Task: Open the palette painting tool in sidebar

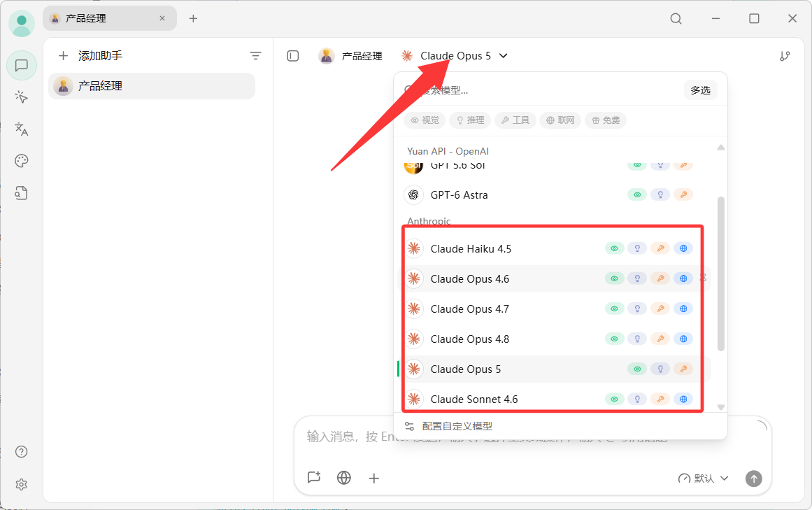Action: click(21, 161)
